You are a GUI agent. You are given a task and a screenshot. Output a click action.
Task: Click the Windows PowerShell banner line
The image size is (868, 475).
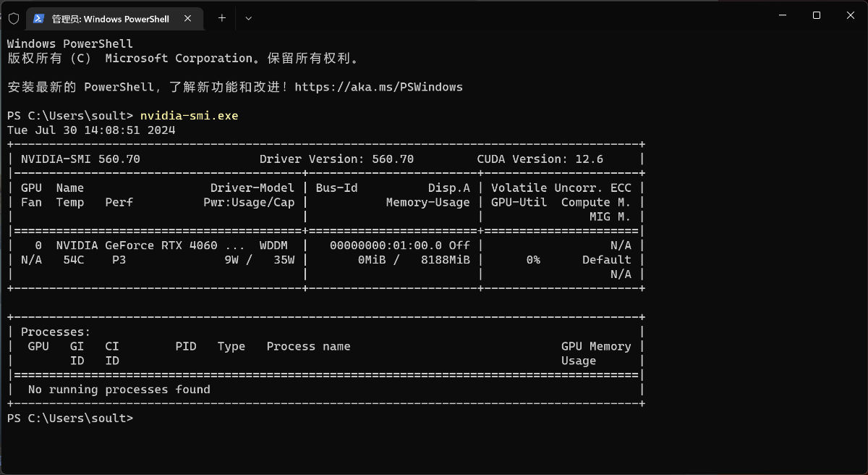coord(70,44)
